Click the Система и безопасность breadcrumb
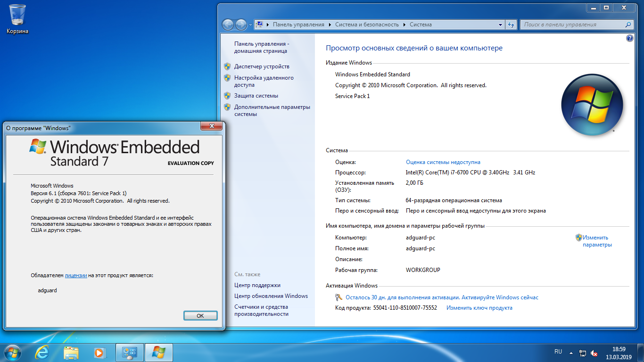The height and width of the screenshot is (362, 644). pos(367,25)
